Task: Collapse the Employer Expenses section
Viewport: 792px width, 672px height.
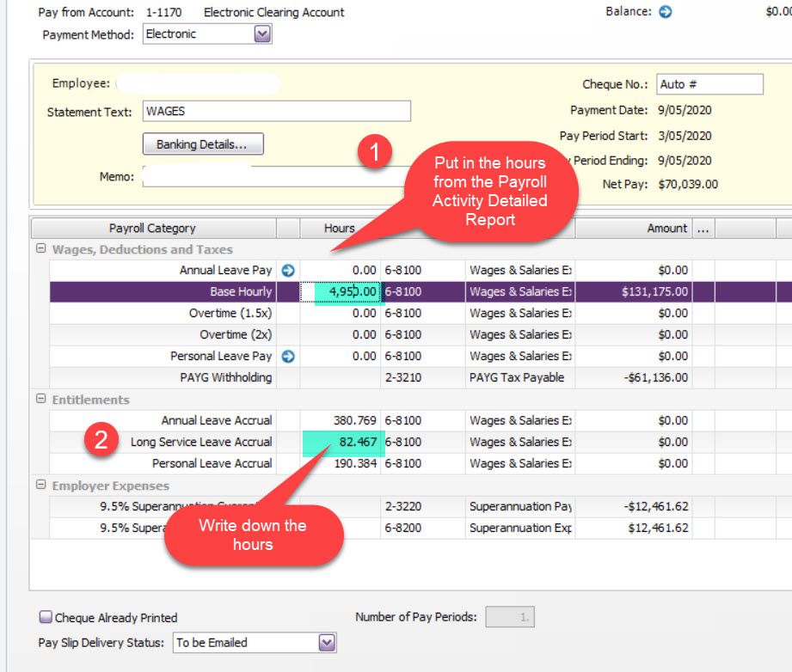Action: (x=40, y=486)
